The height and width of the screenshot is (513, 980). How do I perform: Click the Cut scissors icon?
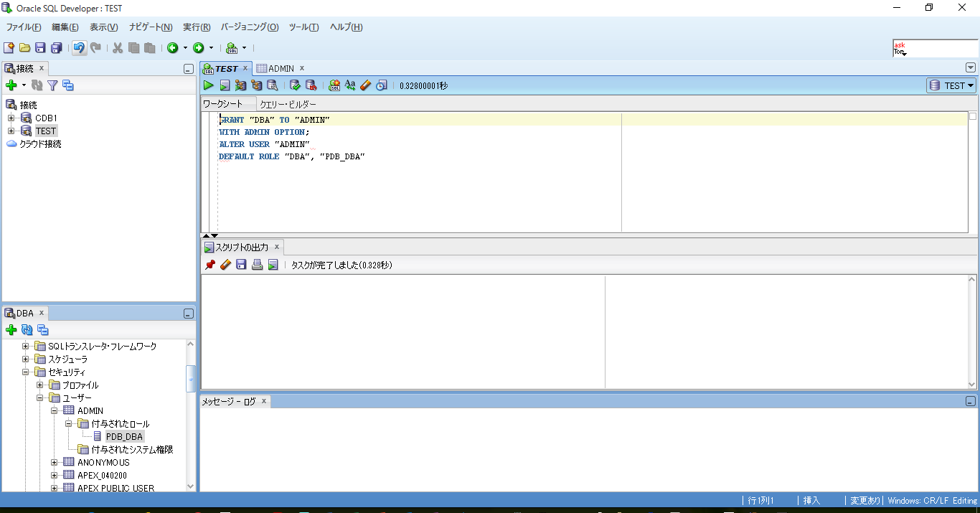118,48
